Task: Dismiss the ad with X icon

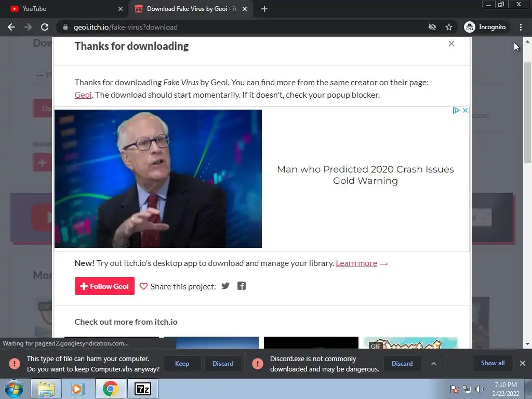Action: click(x=465, y=110)
